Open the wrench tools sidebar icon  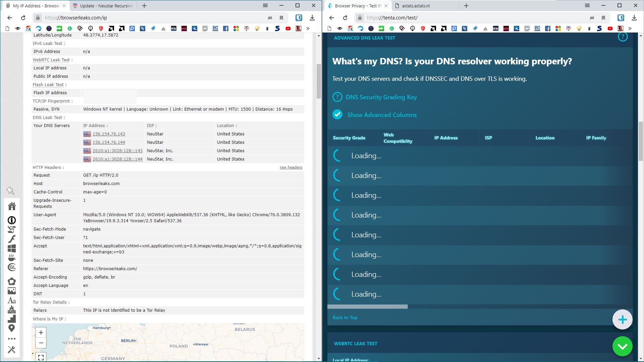coord(12,350)
